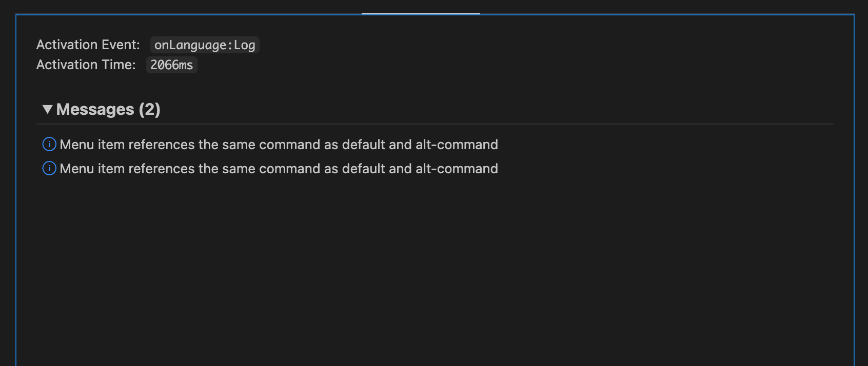Screen dimensions: 868x366
Task: Click the 2066ms activation time badge
Action: (x=171, y=65)
